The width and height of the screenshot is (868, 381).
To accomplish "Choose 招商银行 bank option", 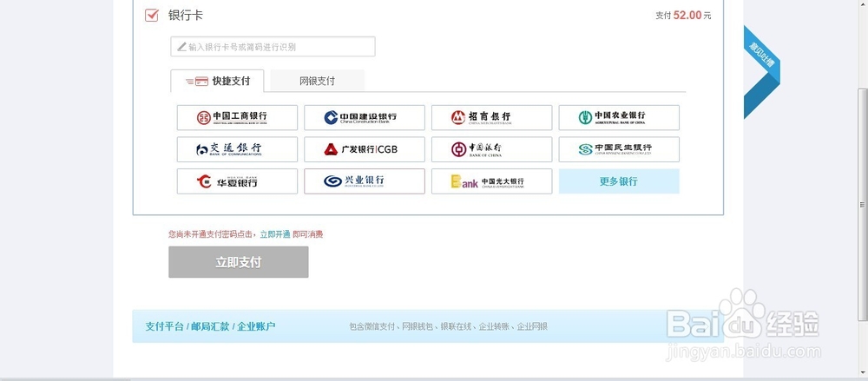I will coord(491,117).
